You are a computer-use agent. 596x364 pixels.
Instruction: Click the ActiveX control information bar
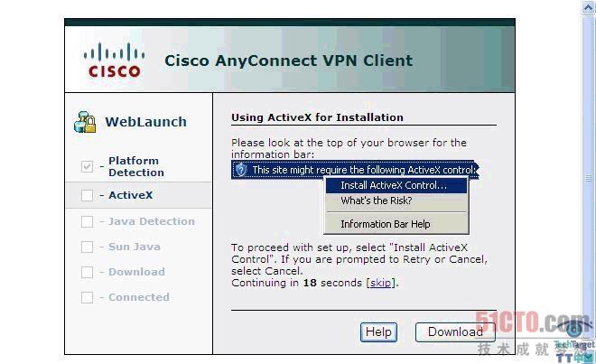tap(355, 170)
